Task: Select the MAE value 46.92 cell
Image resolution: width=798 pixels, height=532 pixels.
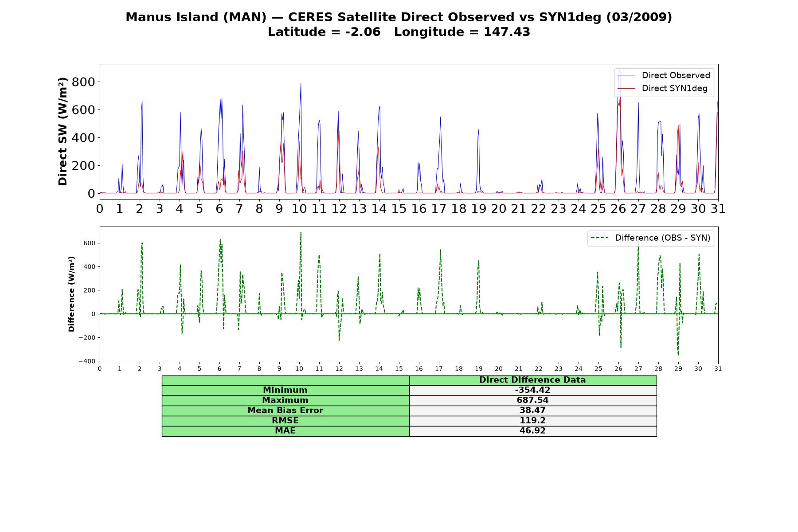Action: 532,431
